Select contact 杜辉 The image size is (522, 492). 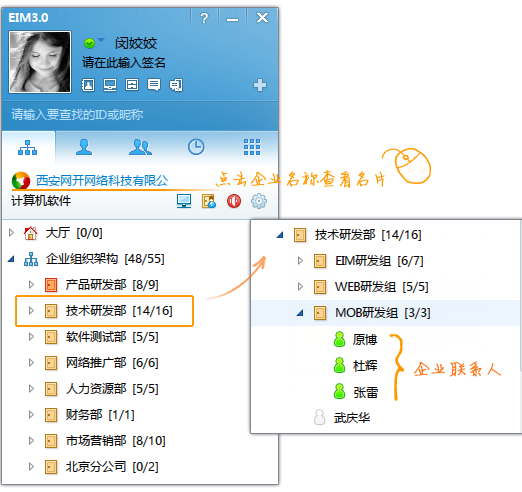365,366
